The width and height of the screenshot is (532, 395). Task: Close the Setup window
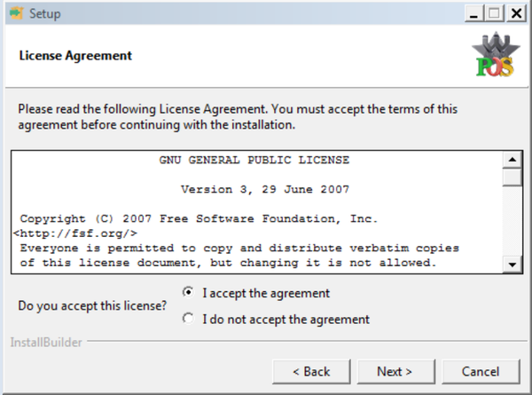pyautogui.click(x=514, y=13)
